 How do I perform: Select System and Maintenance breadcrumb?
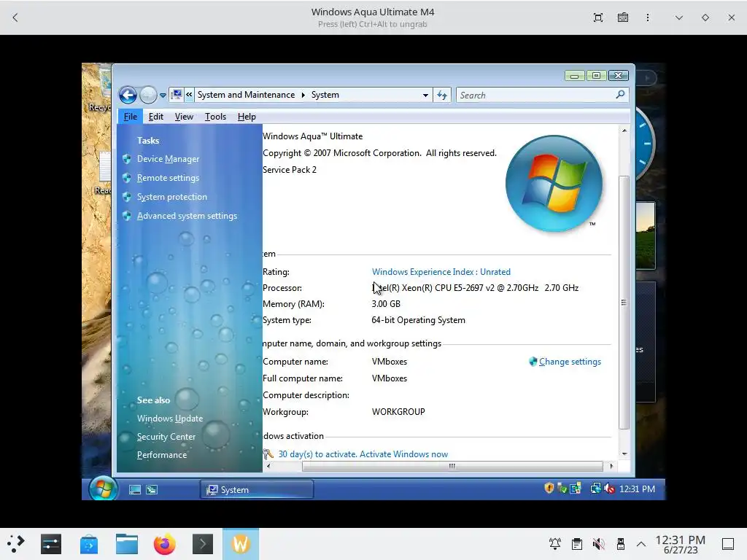tap(246, 95)
